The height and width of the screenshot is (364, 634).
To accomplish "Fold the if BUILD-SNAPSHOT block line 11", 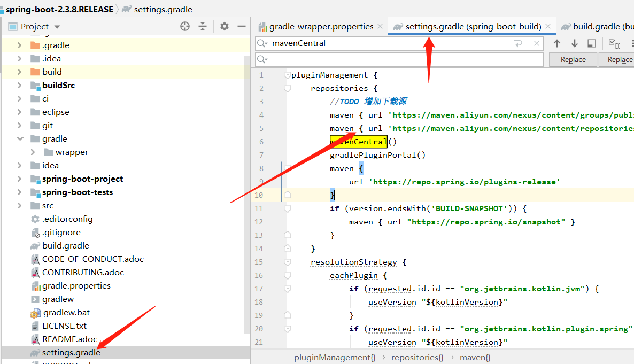I will click(x=288, y=208).
